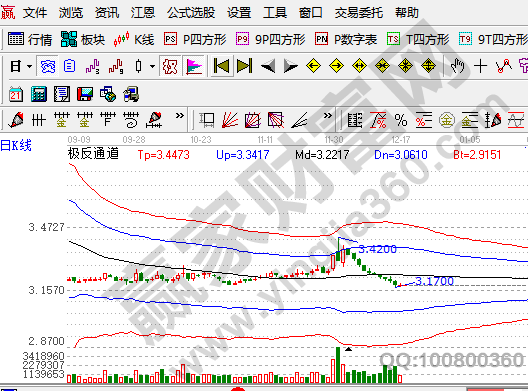Expand the drawing tools overflow chevron
Screen dimensions: 528x391
click(180, 116)
